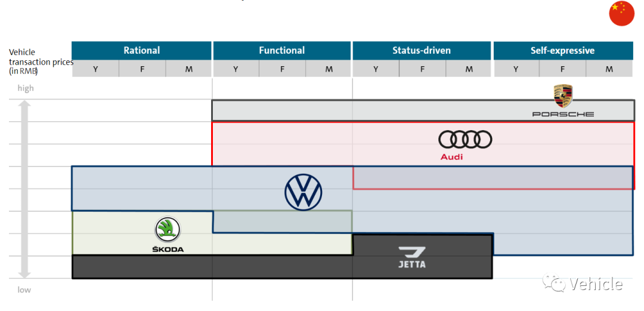Viewport: 644px width, 311px height.
Task: Select the Volkswagen VW logo
Action: point(303,192)
